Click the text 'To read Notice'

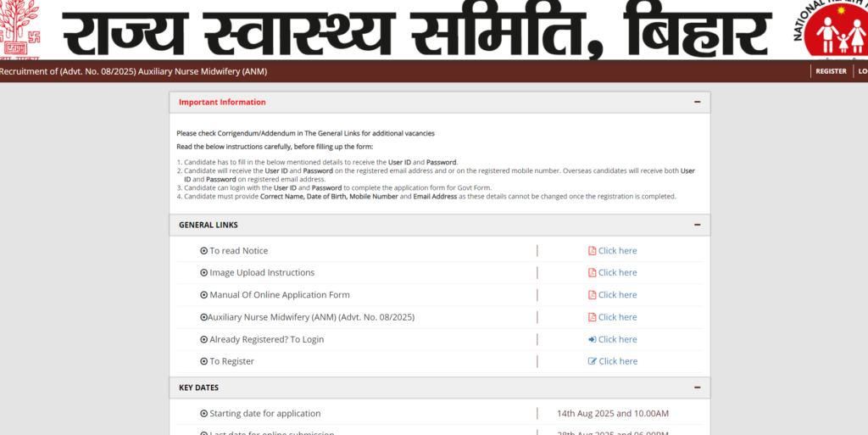pyautogui.click(x=238, y=251)
